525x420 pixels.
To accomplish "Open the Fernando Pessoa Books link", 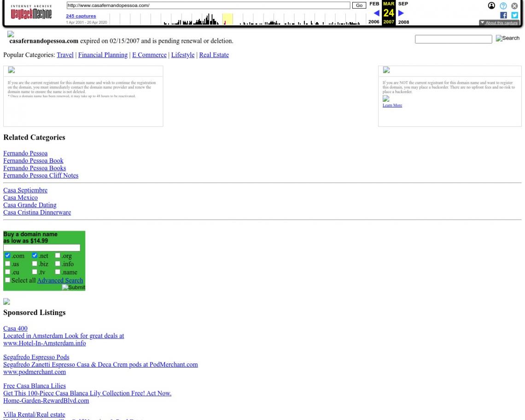I will coord(35,168).
